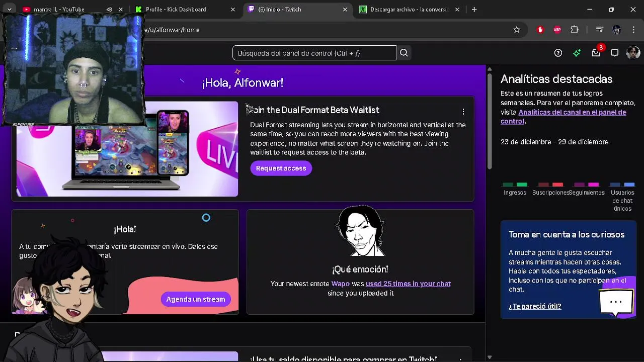
Task: Select the Suscripciones analytics label
Action: (550, 193)
